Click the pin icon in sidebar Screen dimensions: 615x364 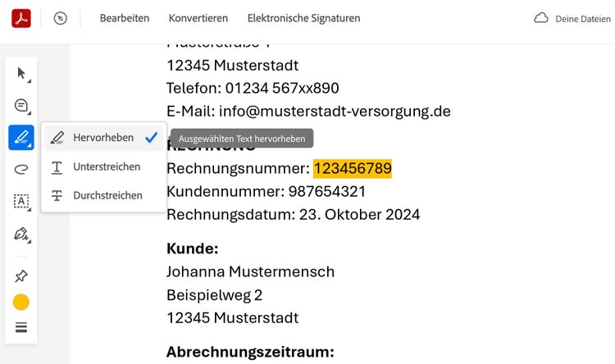click(21, 276)
